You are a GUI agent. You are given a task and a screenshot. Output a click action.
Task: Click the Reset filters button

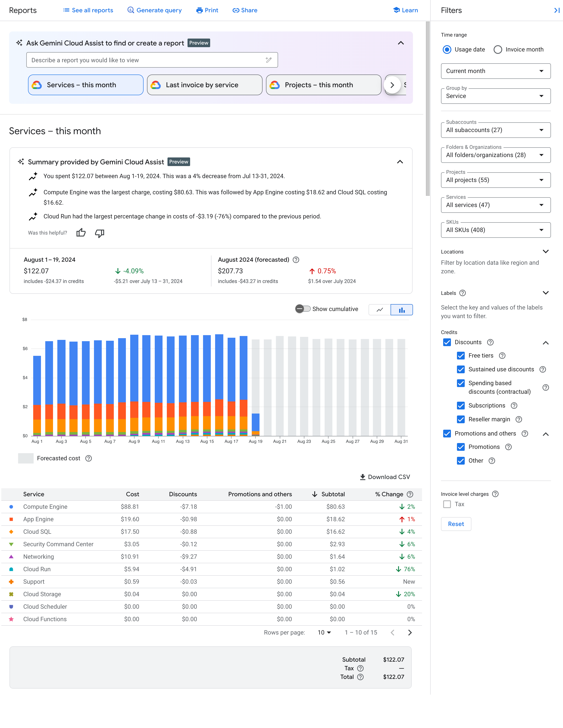tap(455, 524)
